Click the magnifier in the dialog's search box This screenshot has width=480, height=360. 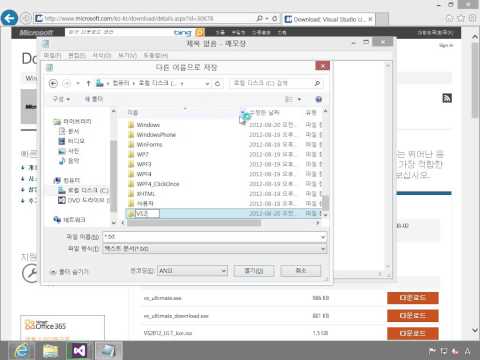click(x=317, y=83)
